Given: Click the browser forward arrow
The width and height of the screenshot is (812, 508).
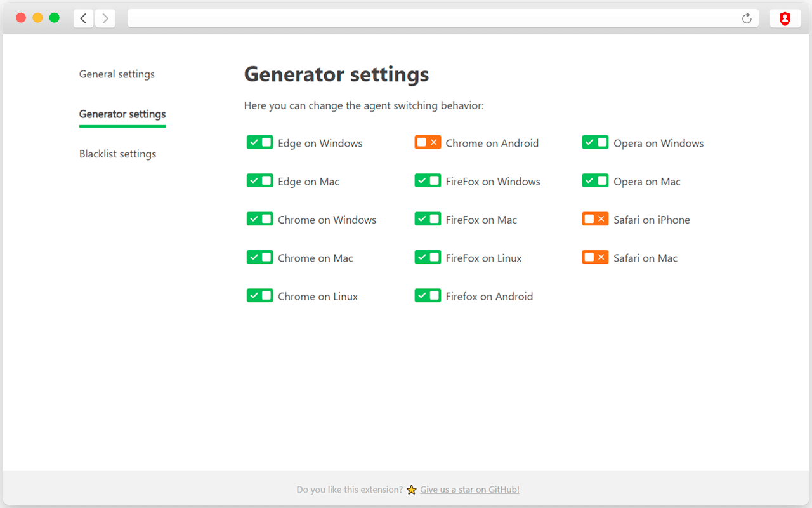Looking at the screenshot, I should tap(105, 18).
